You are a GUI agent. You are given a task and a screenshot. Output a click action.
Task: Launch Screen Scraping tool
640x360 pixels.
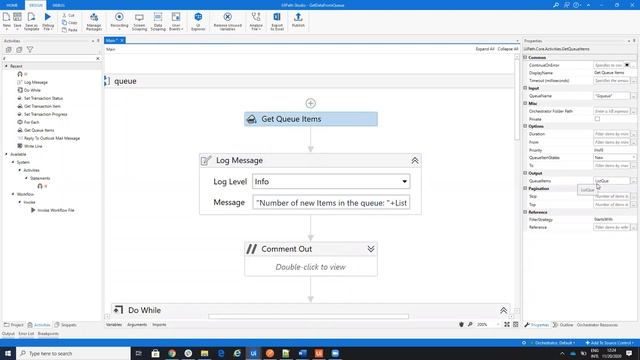coord(139,21)
